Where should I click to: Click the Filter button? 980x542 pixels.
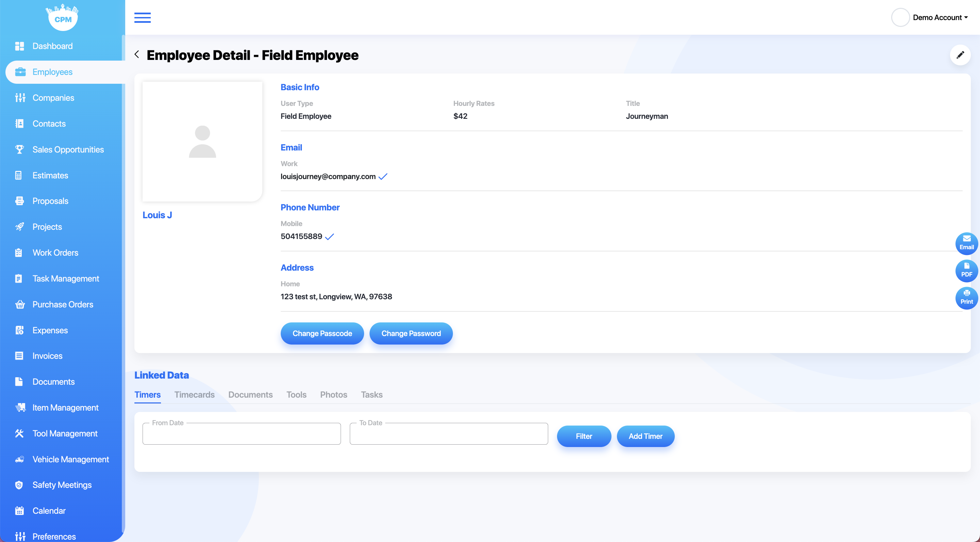click(x=584, y=436)
